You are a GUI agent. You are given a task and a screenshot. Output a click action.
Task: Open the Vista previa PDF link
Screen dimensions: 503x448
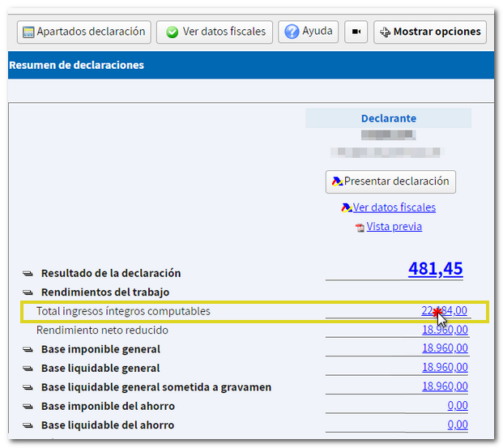394,227
